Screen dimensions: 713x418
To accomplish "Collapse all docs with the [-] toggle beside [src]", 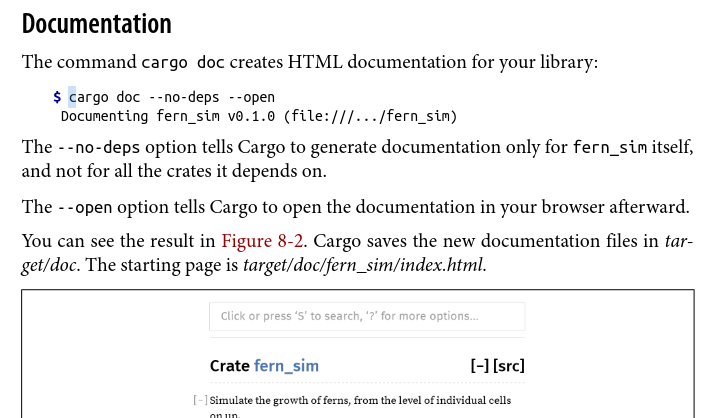I will pos(479,366).
